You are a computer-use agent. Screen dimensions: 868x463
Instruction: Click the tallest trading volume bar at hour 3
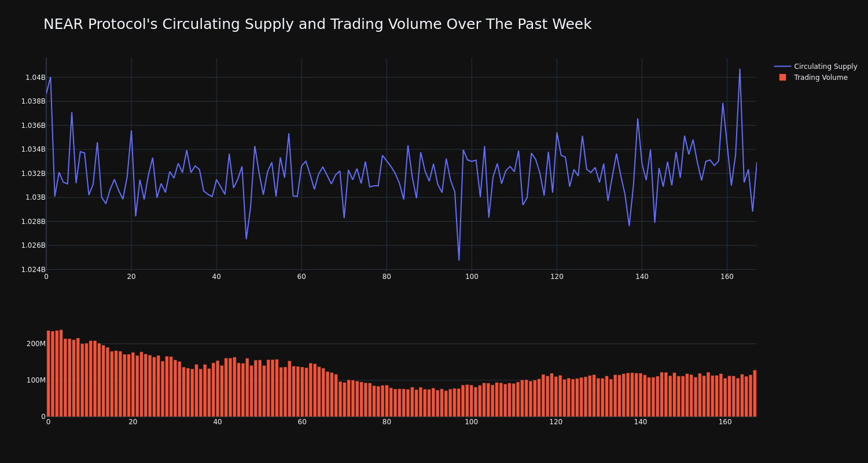tap(61, 373)
